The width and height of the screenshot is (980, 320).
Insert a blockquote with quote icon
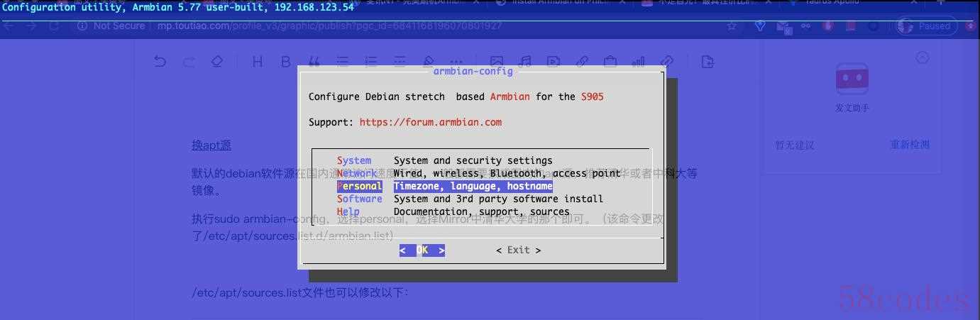(x=314, y=62)
